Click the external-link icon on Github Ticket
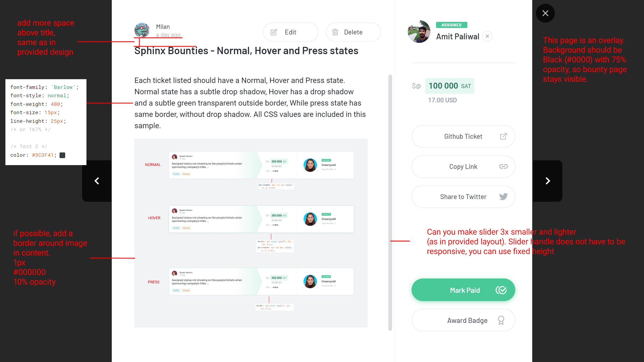The height and width of the screenshot is (362, 644). 504,136
